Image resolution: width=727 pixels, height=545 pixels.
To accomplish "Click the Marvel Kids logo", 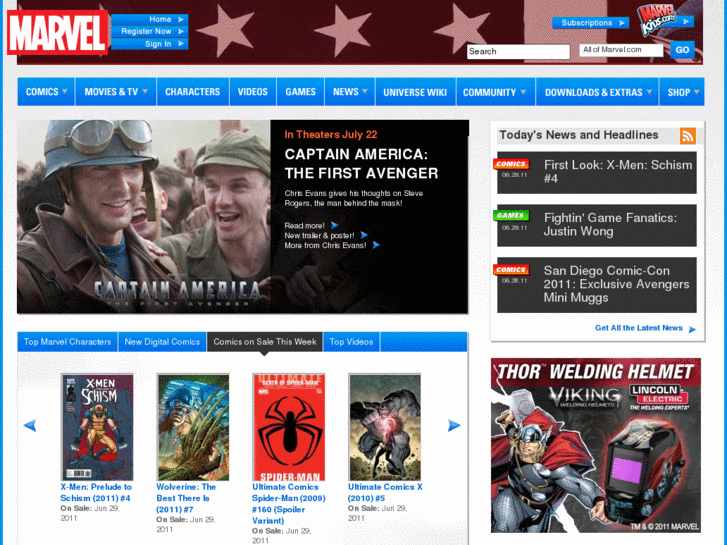I will (x=657, y=20).
